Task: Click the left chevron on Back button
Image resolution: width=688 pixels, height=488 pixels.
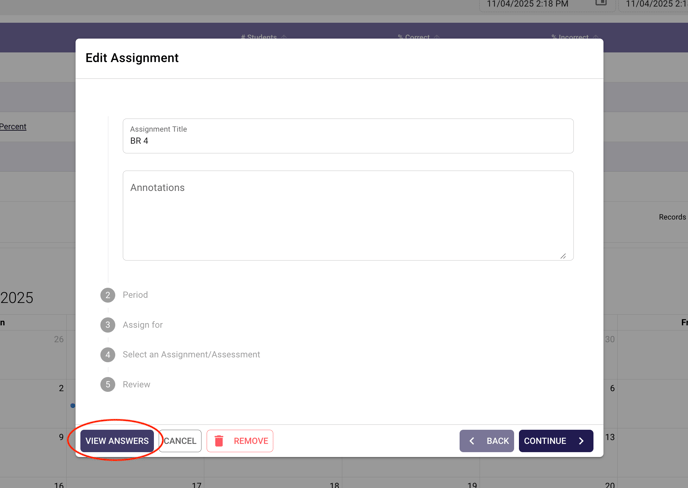Action: pos(472,441)
